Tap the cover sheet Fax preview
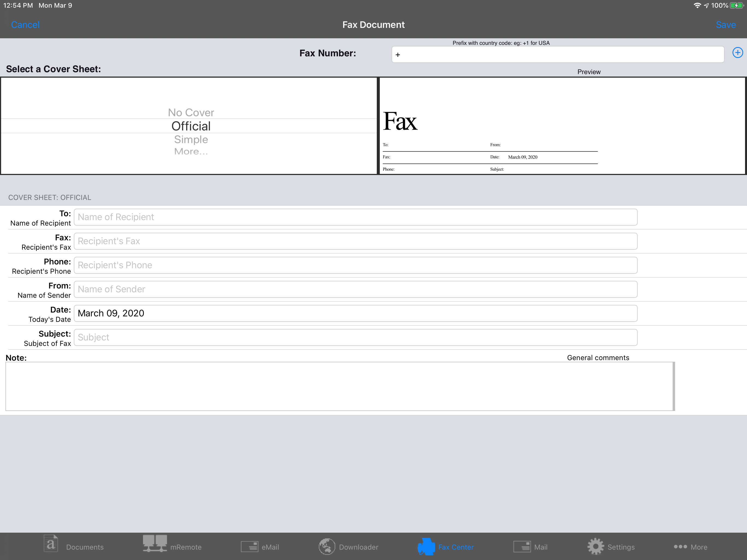The height and width of the screenshot is (560, 747). 563,126
